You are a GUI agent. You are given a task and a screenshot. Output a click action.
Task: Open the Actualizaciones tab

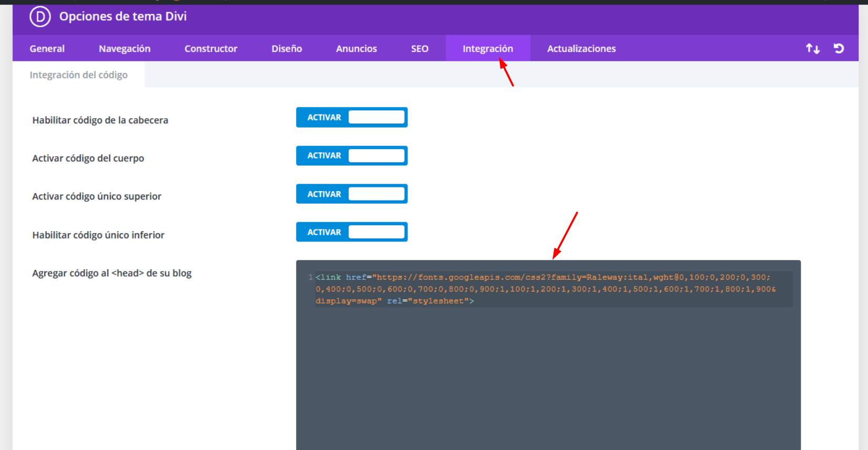(x=581, y=48)
